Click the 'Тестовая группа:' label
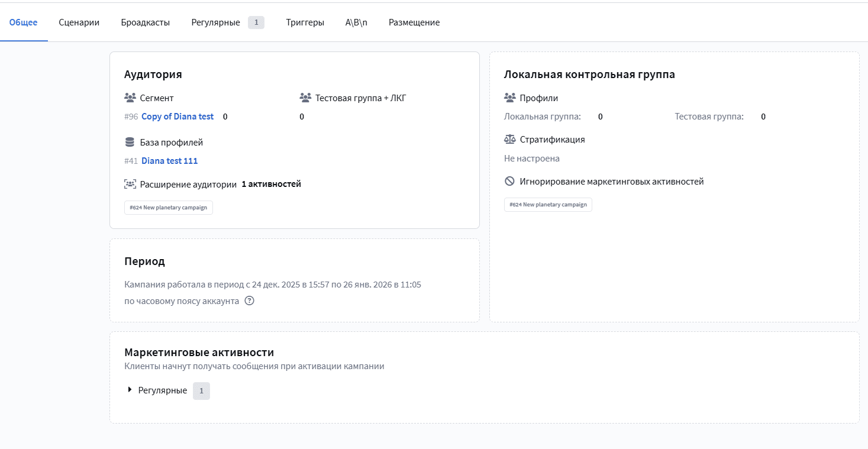 (x=709, y=117)
